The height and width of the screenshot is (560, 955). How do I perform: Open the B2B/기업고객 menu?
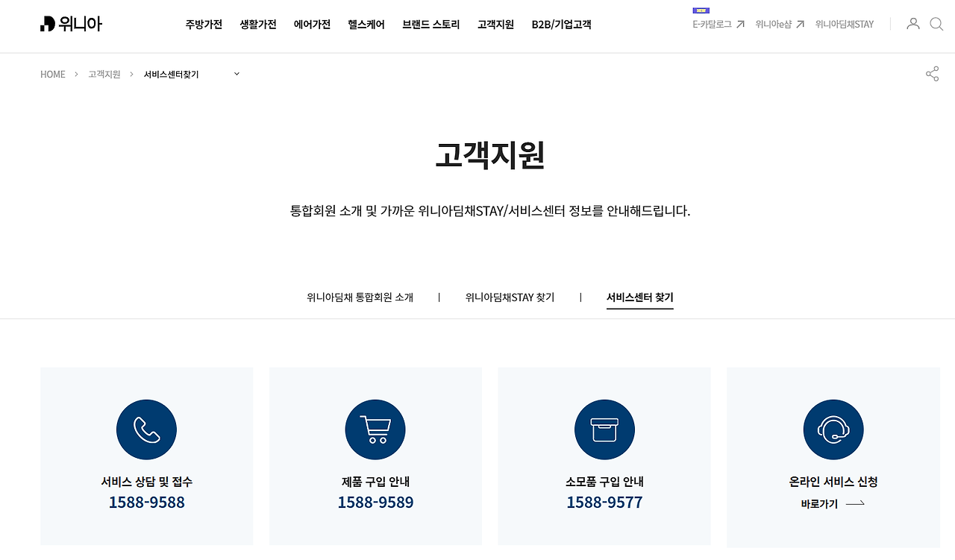pyautogui.click(x=561, y=25)
